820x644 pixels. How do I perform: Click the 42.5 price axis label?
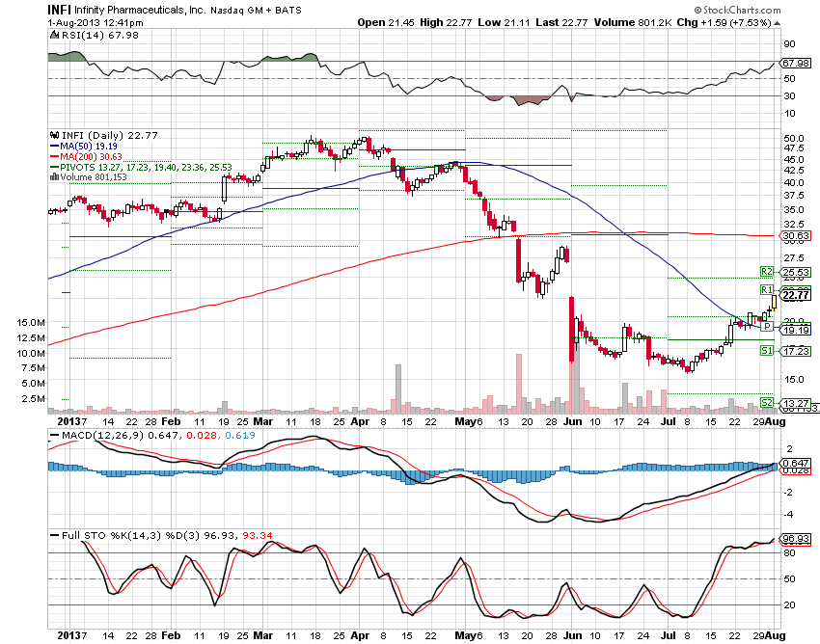[x=794, y=171]
